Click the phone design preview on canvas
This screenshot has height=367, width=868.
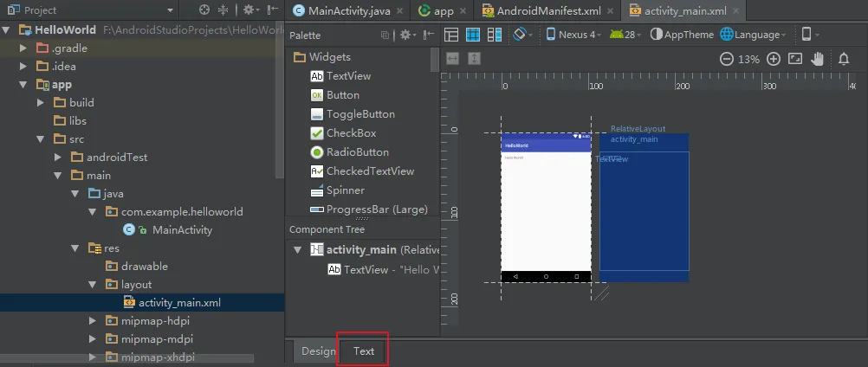[x=546, y=208]
